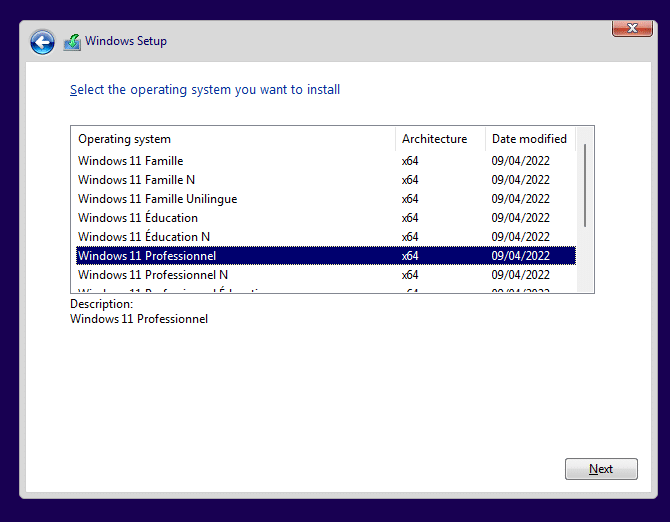The width and height of the screenshot is (670, 522).
Task: Choose the Windows 11 Famille N edition
Action: pos(136,180)
